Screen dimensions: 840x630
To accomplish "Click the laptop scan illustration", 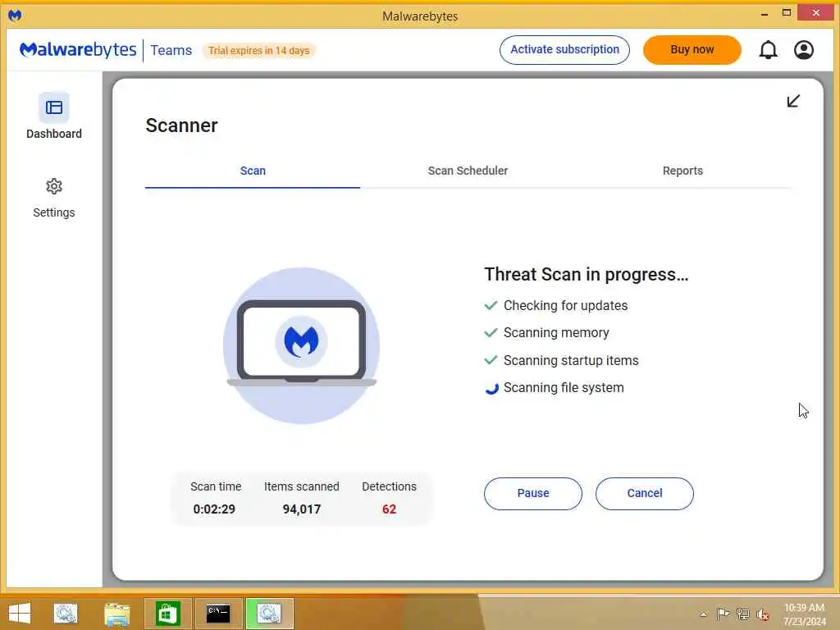I will click(x=301, y=345).
